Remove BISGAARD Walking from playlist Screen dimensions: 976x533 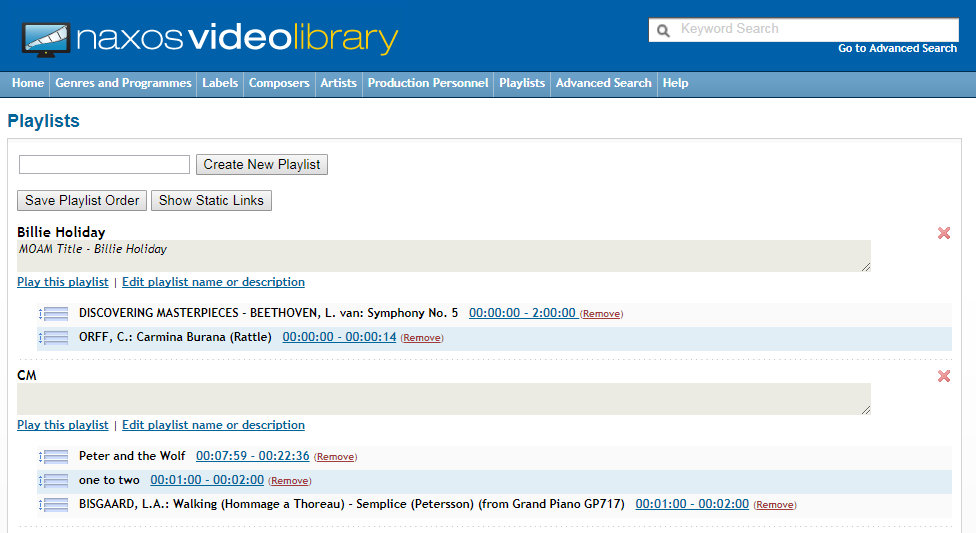(x=774, y=505)
